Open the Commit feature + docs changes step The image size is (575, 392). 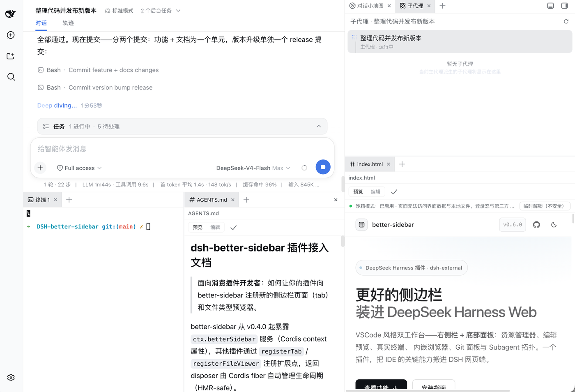(98, 70)
